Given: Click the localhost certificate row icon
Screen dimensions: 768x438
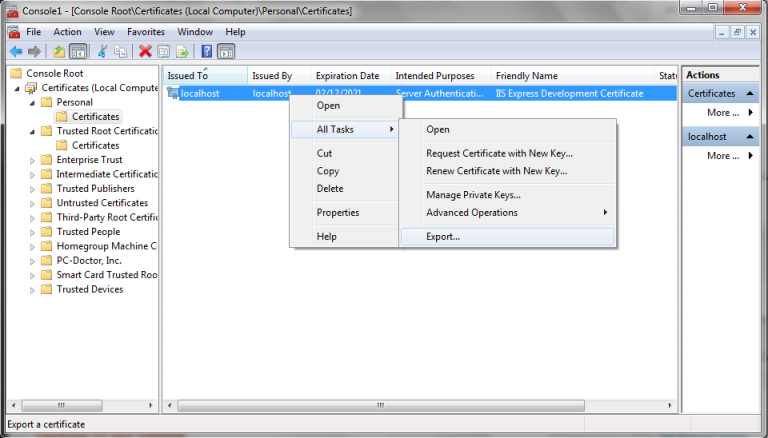Looking at the screenshot, I should point(173,93).
